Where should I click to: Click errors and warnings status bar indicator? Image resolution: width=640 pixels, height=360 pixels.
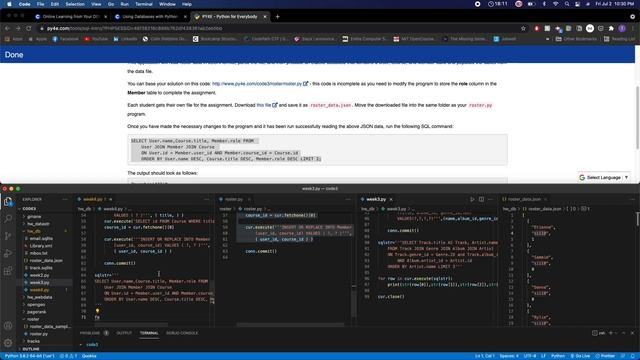point(68,356)
